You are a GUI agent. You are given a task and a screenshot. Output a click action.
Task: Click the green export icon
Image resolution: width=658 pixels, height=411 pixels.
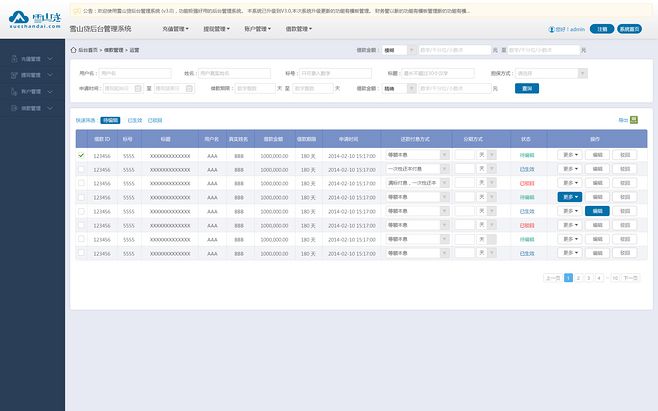point(634,120)
